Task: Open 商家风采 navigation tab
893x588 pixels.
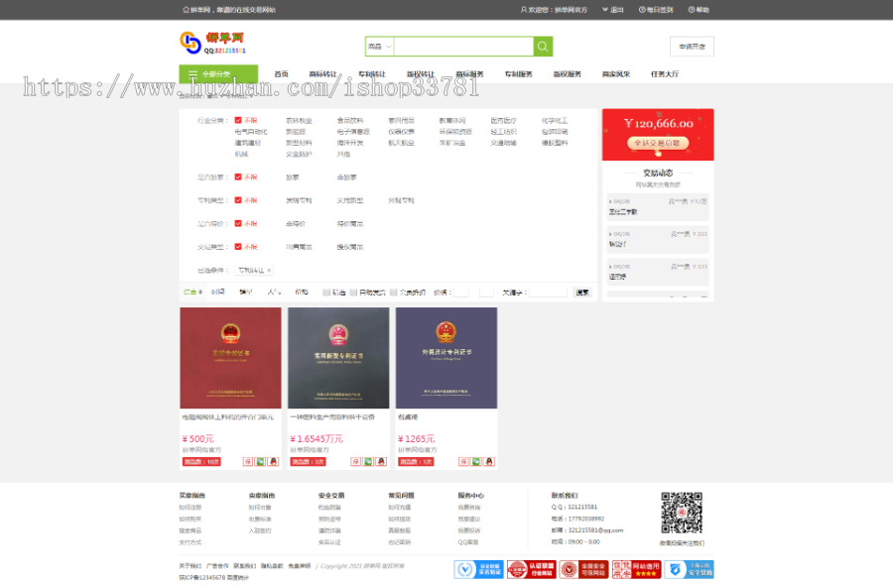Action: coord(616,74)
